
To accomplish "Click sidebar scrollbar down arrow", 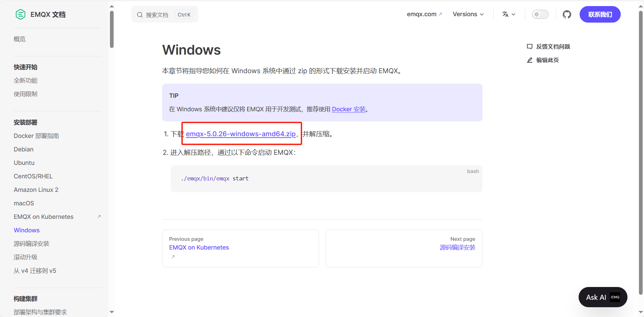I will [x=112, y=312].
